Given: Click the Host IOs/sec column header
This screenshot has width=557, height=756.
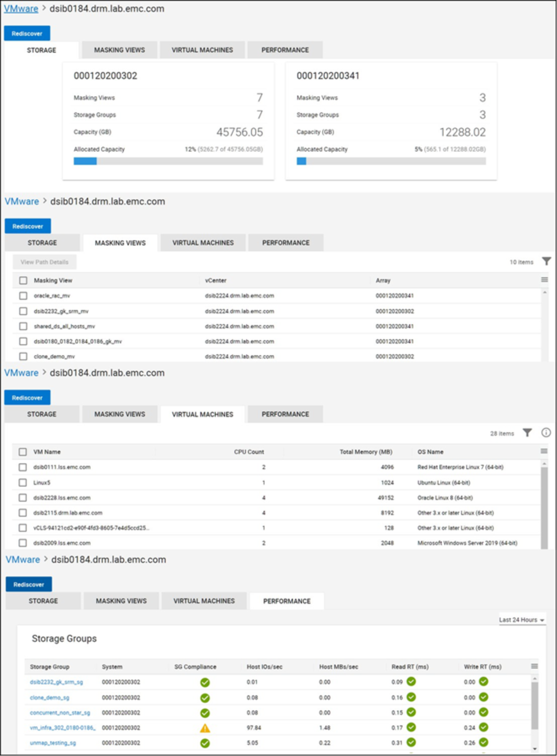Looking at the screenshot, I should click(264, 666).
